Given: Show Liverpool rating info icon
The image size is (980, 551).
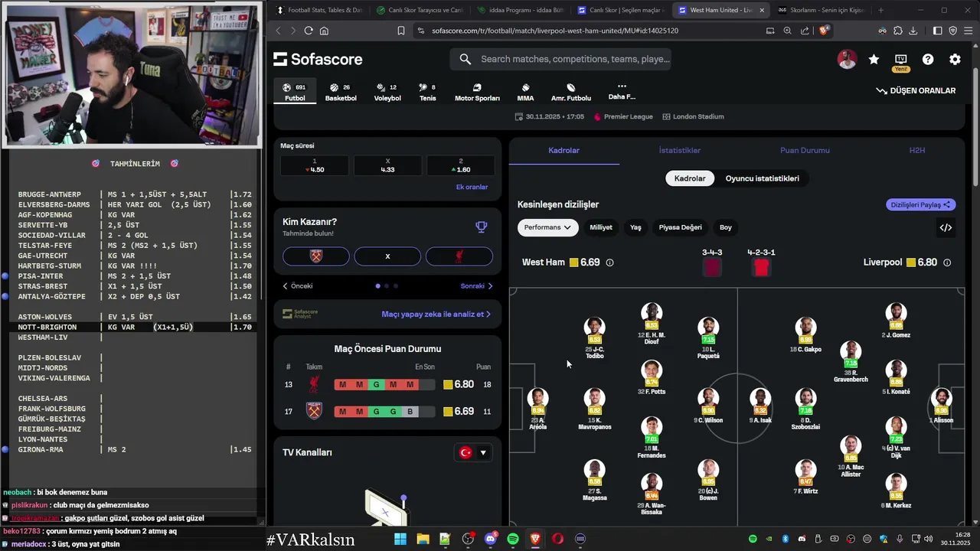Looking at the screenshot, I should pyautogui.click(x=947, y=262).
